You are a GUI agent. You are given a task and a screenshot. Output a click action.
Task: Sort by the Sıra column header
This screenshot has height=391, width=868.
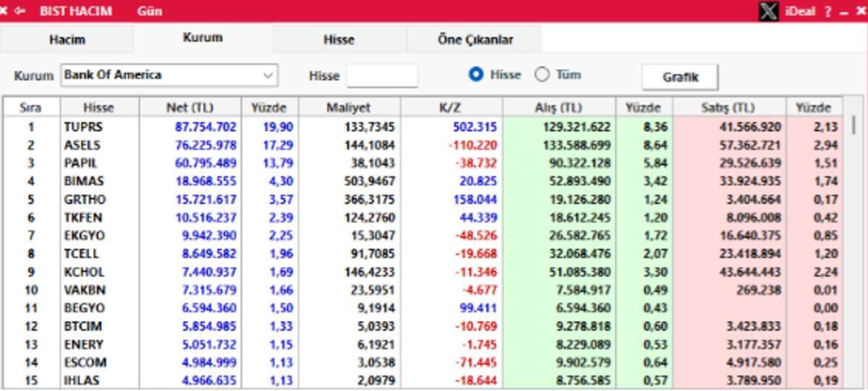tap(30, 108)
